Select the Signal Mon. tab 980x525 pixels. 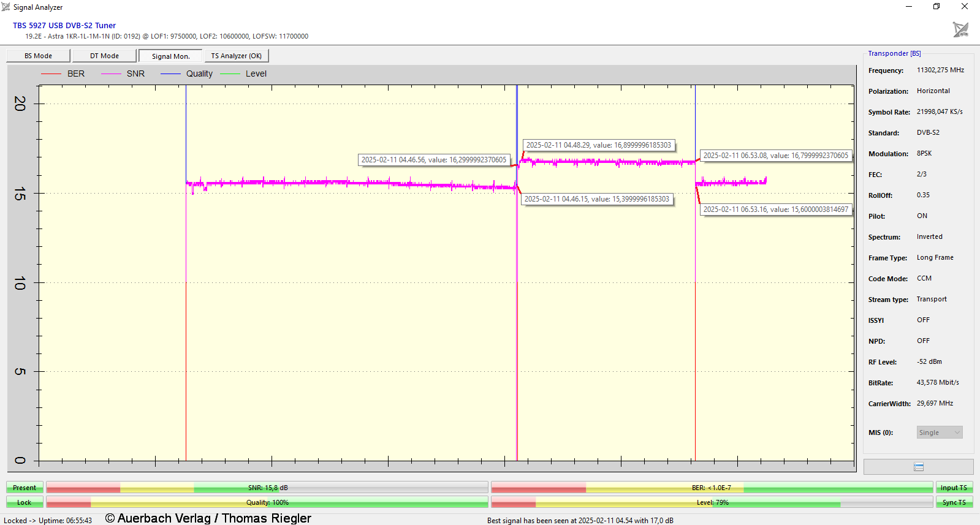tap(170, 56)
